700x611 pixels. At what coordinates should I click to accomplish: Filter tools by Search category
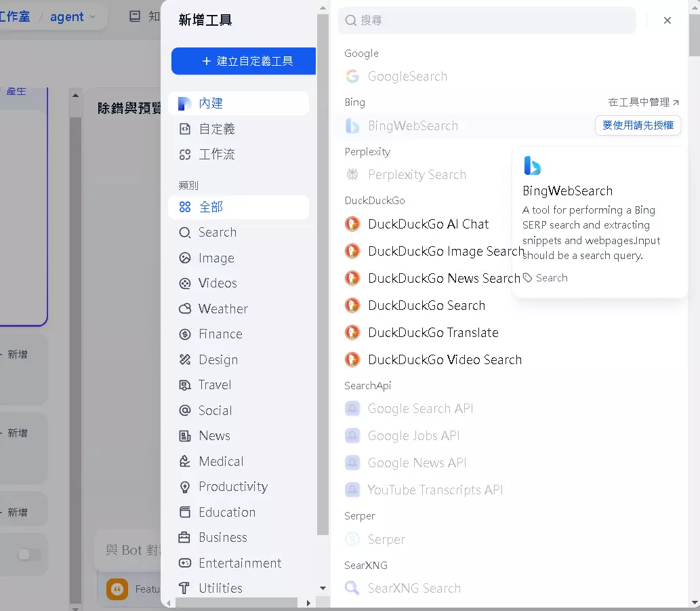click(239, 233)
